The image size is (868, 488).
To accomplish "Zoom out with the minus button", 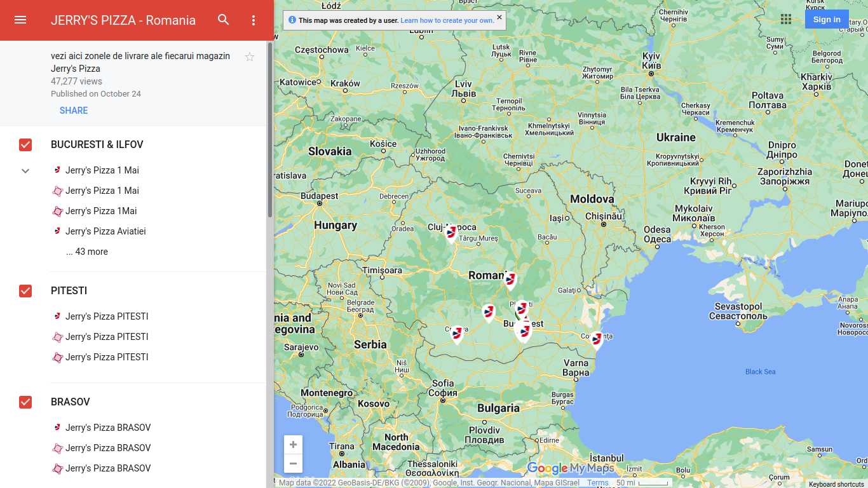I will coord(293,463).
